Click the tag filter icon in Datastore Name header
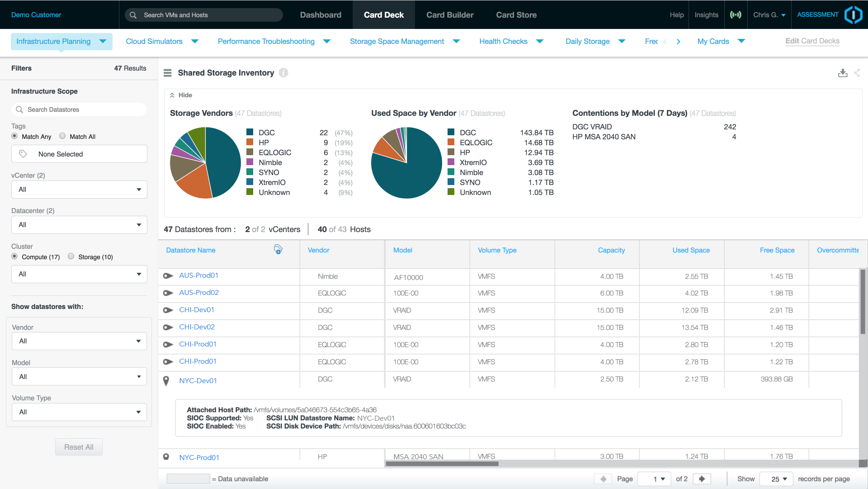Screen dimensions: 868x489 [x=278, y=250]
